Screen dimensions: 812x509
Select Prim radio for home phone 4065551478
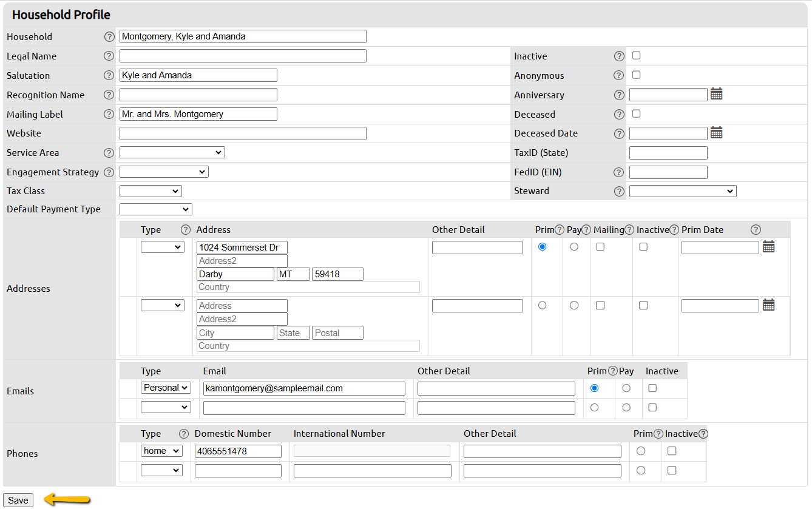click(641, 451)
